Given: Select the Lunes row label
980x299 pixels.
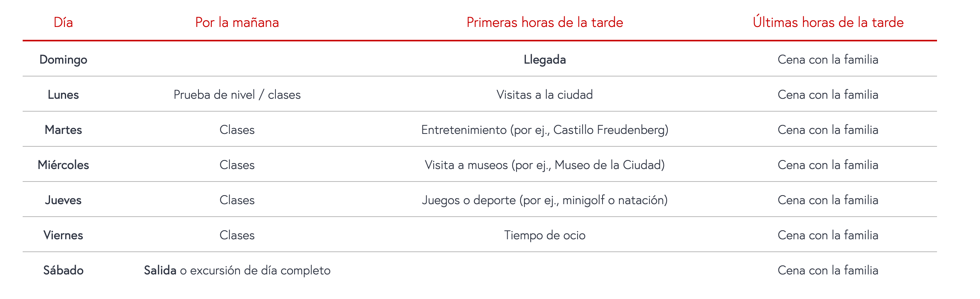Looking at the screenshot, I should [63, 94].
